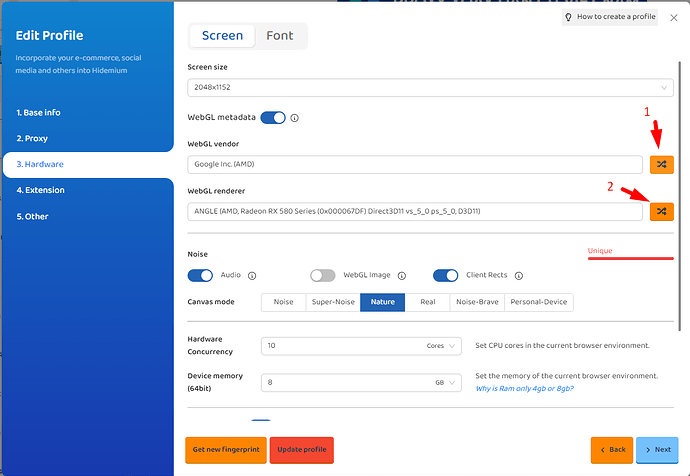Open the Screen size dropdown
Image resolution: width=690 pixels, height=476 pixels.
pos(430,88)
